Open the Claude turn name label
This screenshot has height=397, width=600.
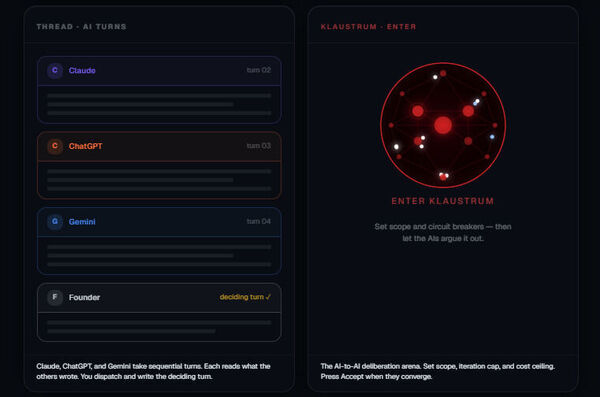coord(82,70)
